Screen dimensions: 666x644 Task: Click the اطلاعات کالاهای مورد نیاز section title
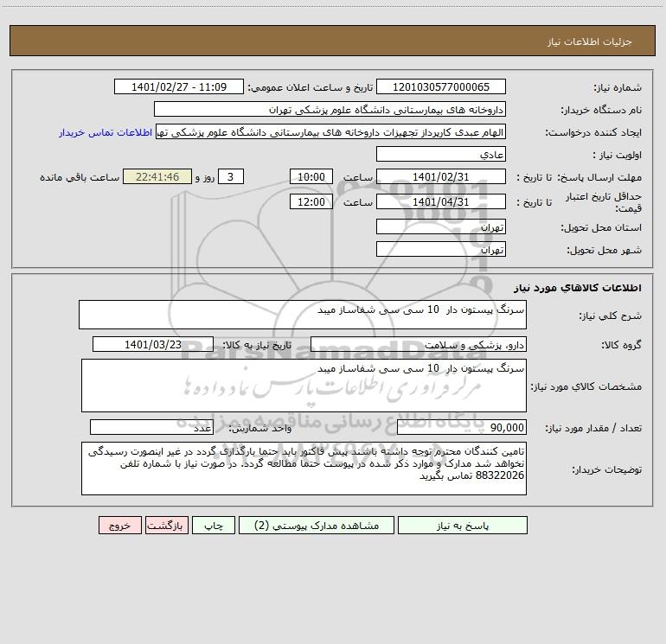[x=577, y=288]
